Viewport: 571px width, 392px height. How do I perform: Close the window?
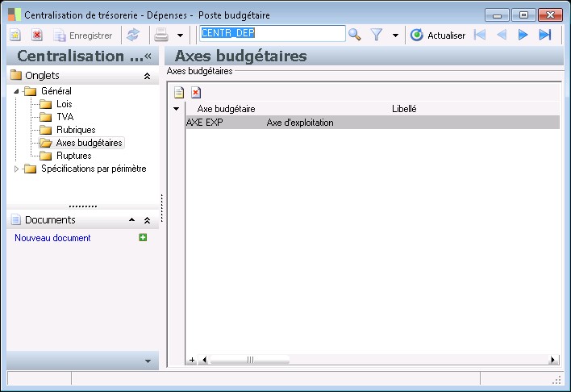tap(550, 15)
